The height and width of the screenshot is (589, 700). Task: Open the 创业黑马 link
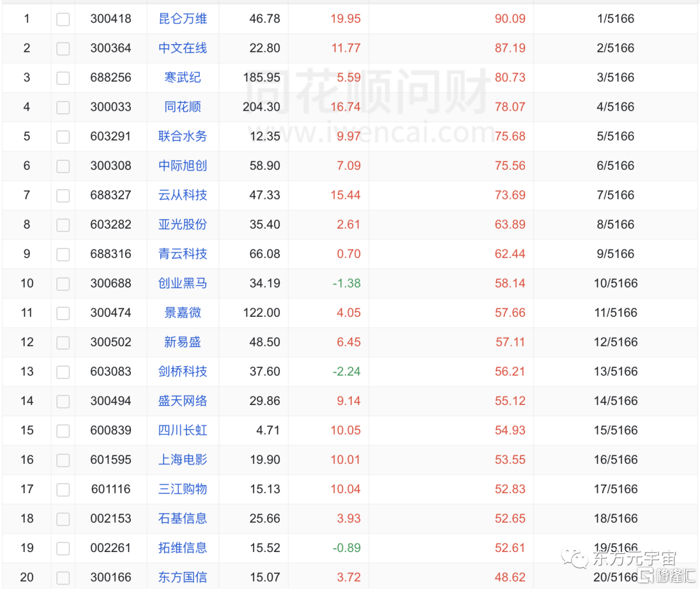point(183,284)
